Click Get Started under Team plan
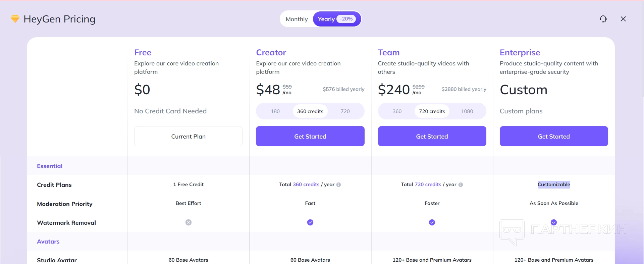 click(x=432, y=136)
